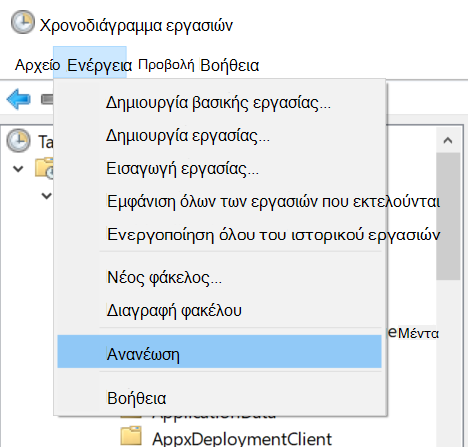Select the Task Scheduler root clock icon in tree
This screenshot has width=468, height=447.
(19, 141)
